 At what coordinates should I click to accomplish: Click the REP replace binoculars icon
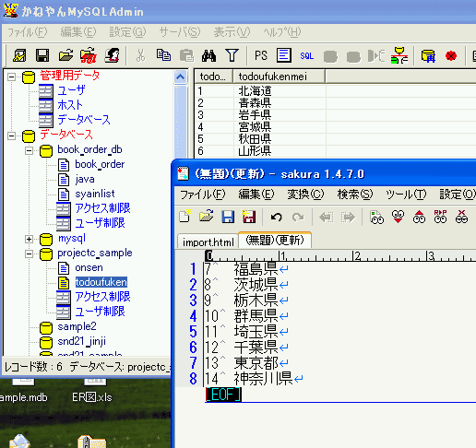[x=440, y=217]
